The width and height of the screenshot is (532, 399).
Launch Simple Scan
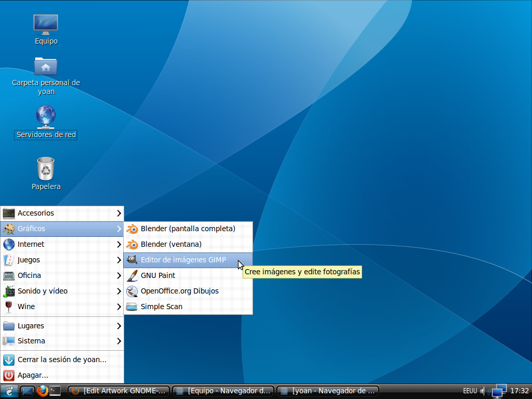(x=188, y=307)
